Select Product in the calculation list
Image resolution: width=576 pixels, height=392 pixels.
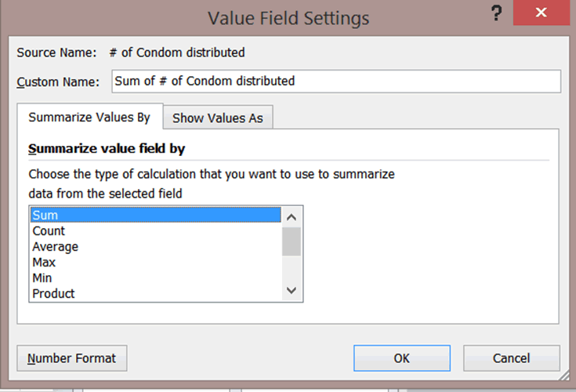(x=156, y=293)
